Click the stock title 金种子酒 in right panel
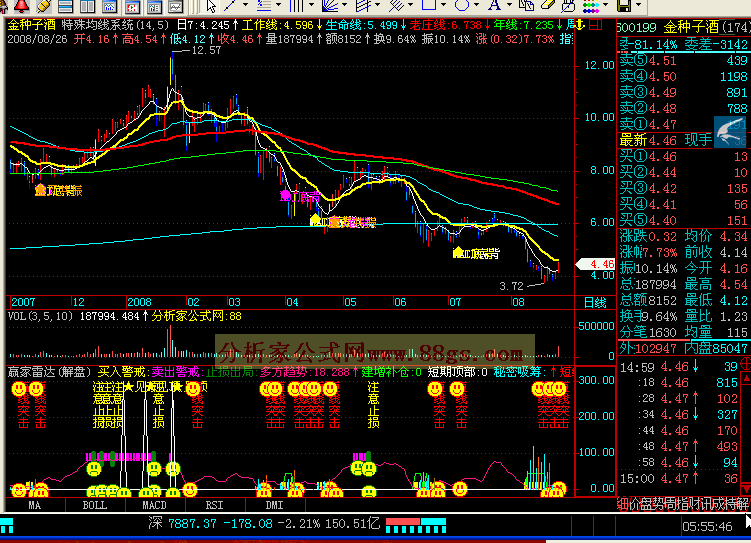Image resolution: width=751 pixels, height=543 pixels. click(691, 28)
